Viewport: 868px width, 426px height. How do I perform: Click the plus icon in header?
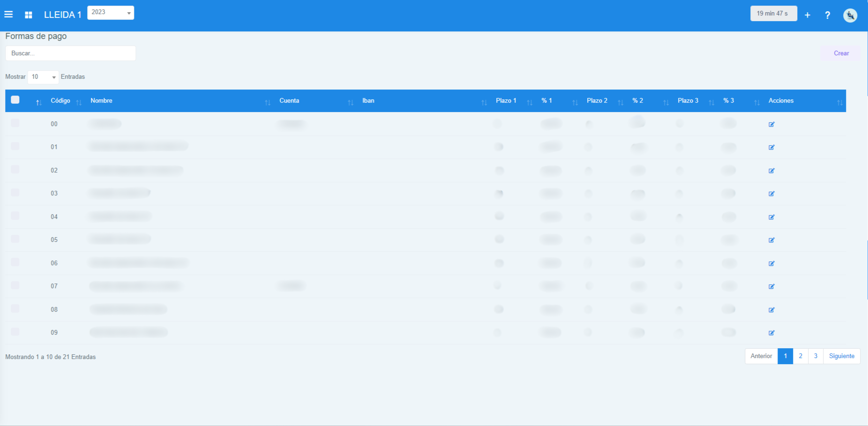point(808,15)
